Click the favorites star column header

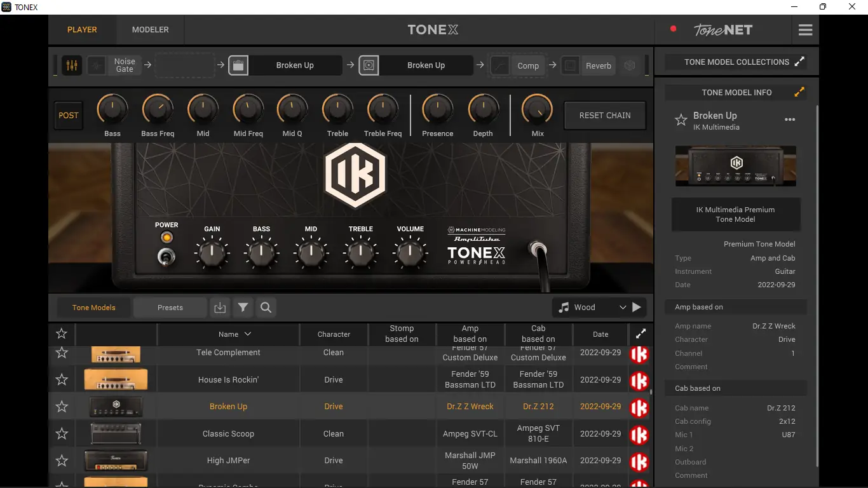tap(62, 334)
